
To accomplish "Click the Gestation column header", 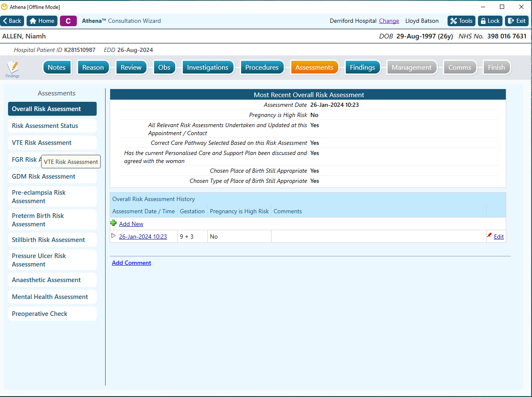I will click(x=192, y=211).
